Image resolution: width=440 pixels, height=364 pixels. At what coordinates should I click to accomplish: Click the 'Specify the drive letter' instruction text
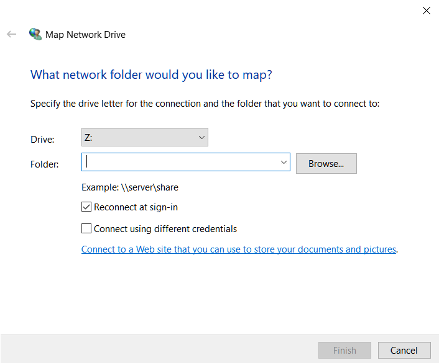coord(205,104)
